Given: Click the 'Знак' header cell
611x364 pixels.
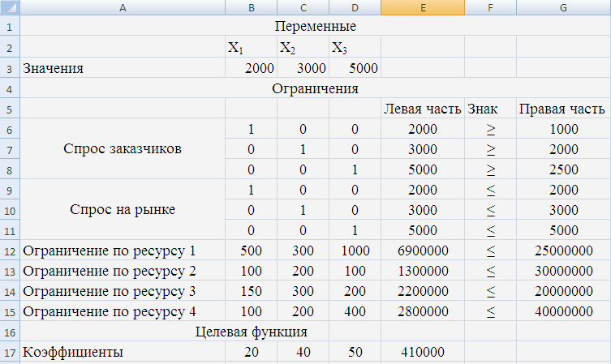Looking at the screenshot, I should pyautogui.click(x=490, y=109).
